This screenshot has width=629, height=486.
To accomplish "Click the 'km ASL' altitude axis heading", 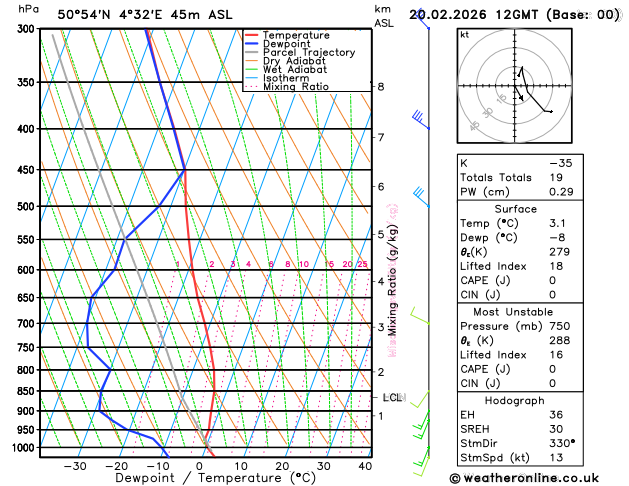I will pos(384,16).
